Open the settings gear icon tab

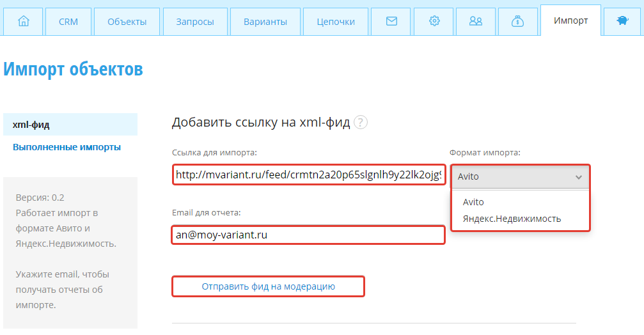point(434,22)
